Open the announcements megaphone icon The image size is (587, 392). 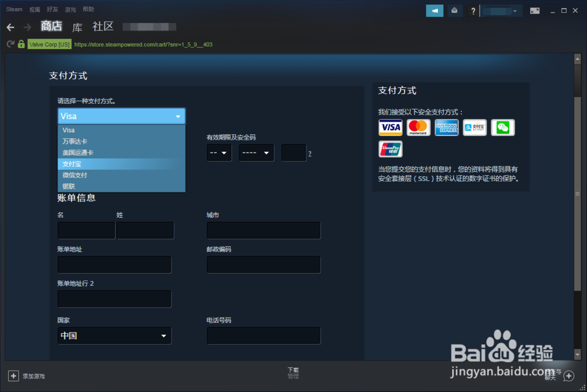pyautogui.click(x=434, y=11)
